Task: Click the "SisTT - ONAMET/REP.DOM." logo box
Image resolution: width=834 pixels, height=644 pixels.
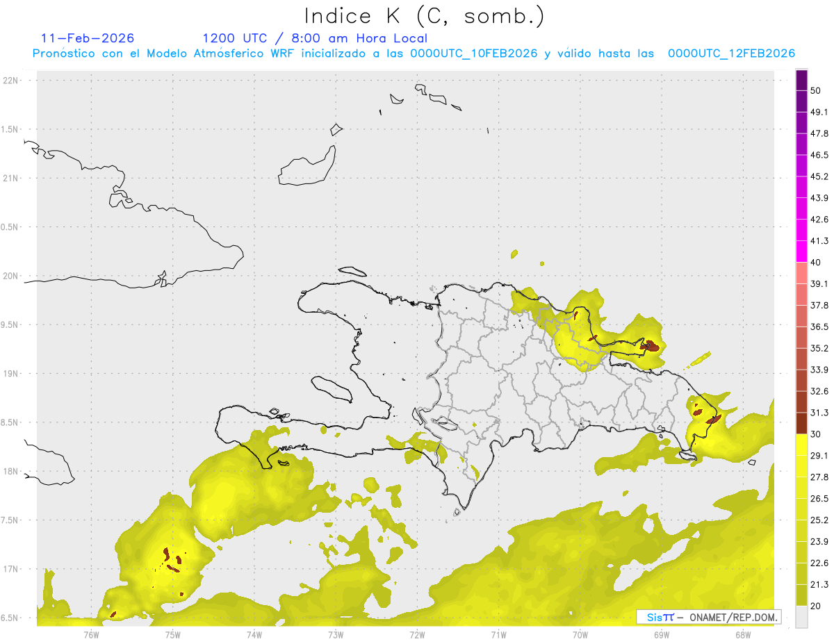Action: [708, 617]
